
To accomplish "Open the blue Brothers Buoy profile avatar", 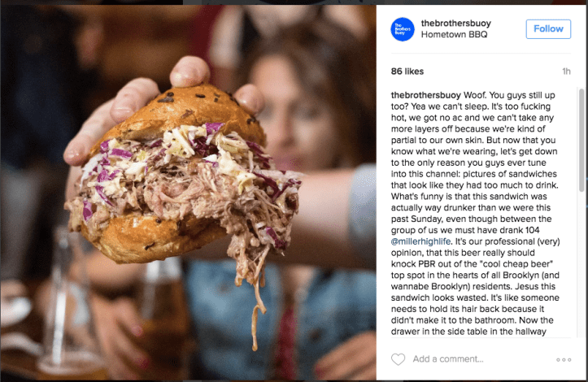I will coord(403,29).
